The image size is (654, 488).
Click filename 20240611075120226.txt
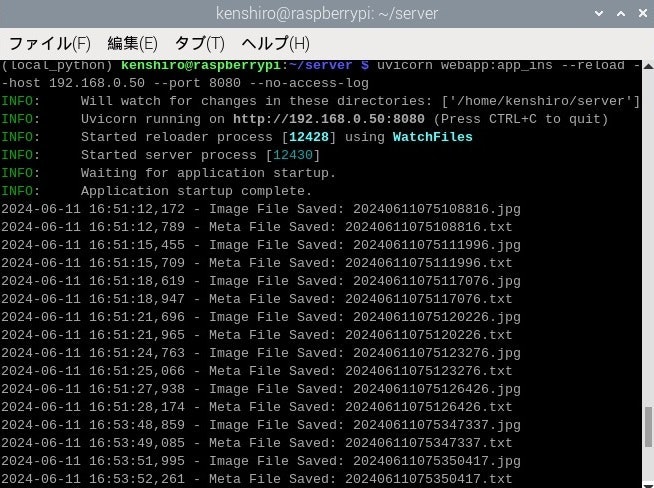point(428,335)
